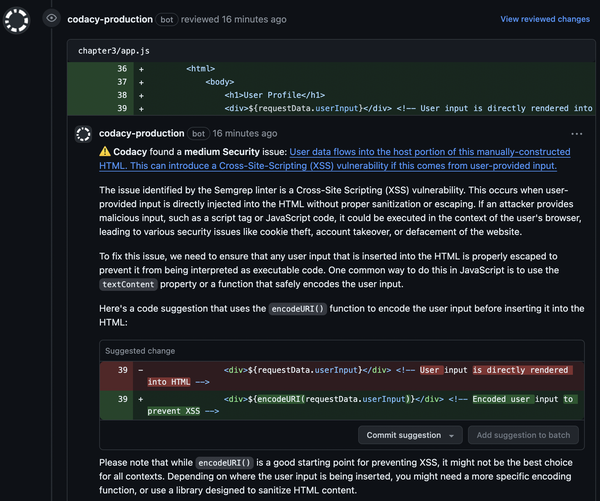Click the warning emoji before Codacy
The width and height of the screenshot is (600, 501).
point(105,151)
